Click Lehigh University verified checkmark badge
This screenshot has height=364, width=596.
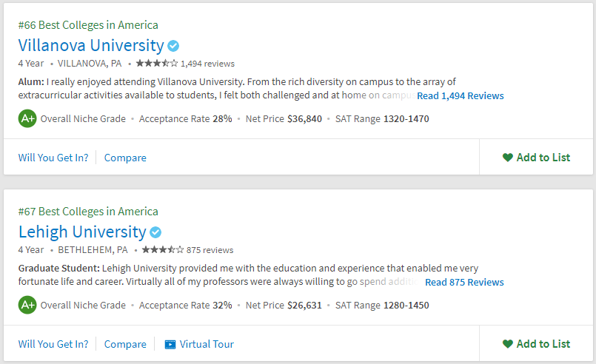pos(155,232)
